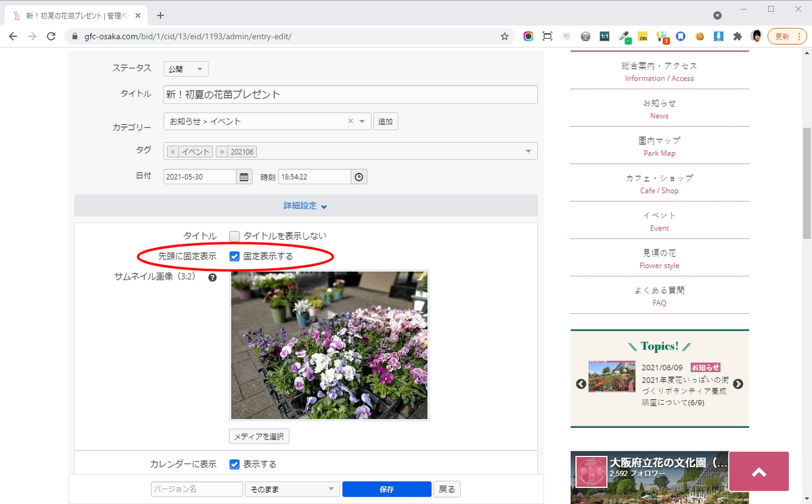Click the next arrow in Topics slider
The image size is (812, 504).
pyautogui.click(x=738, y=384)
